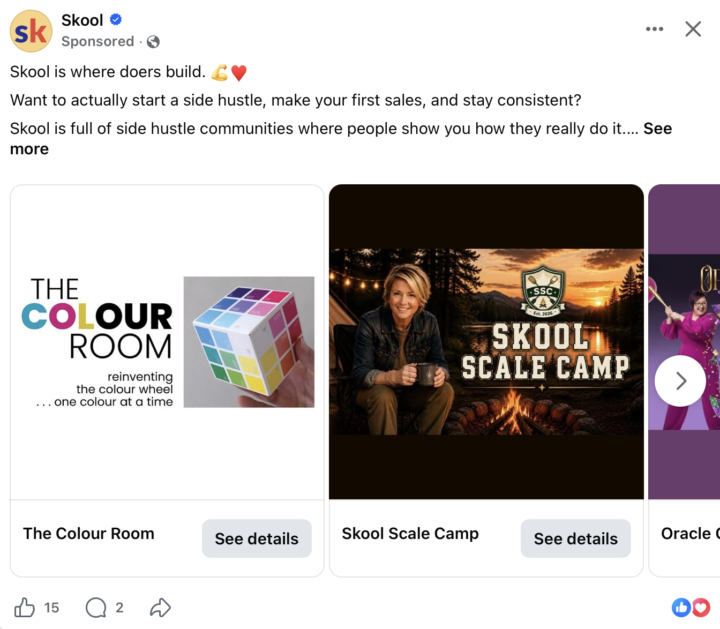The height and width of the screenshot is (629, 720).
Task: Open the Skool Scale Camp image
Action: tap(486, 342)
